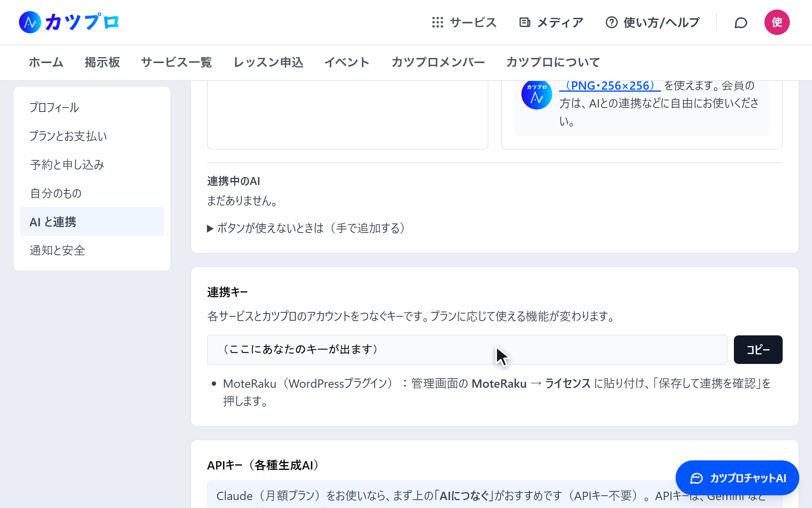Screen dimensions: 812x508
Task: Open カツプロメンバー page
Action: pos(438,62)
